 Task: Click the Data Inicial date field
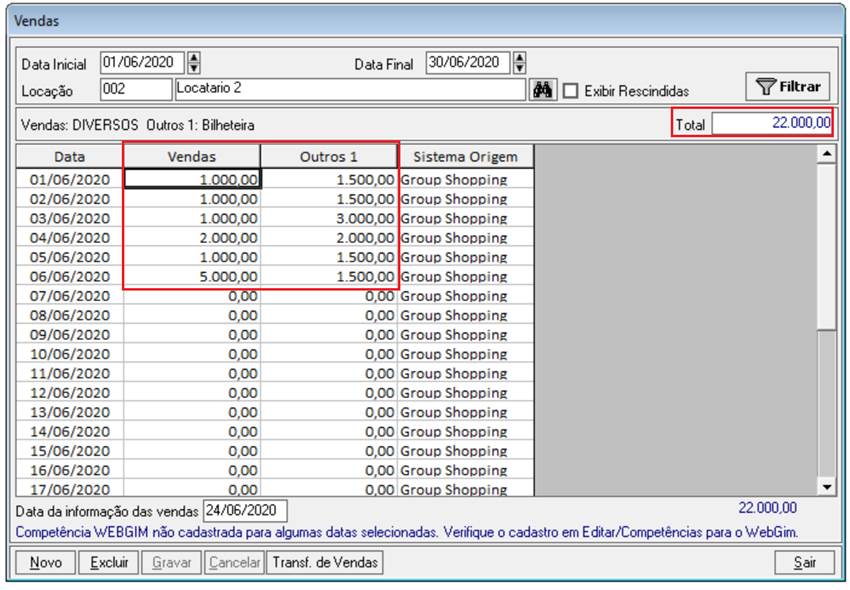143,62
